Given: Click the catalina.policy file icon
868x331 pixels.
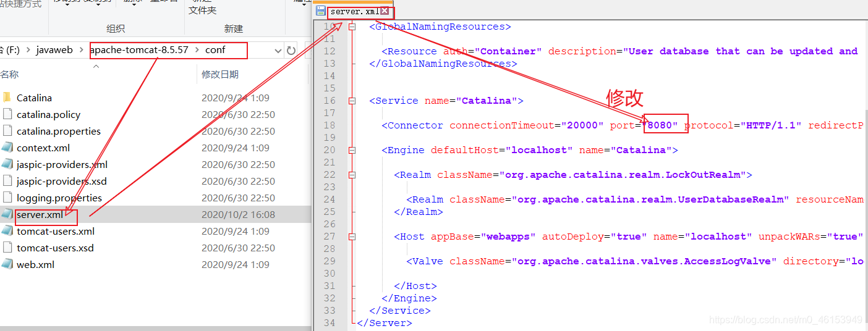Looking at the screenshot, I should click(7, 114).
